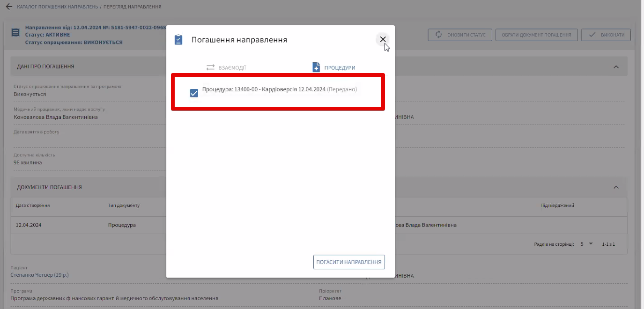
Task: Open Каталог погашених направлень breadcrumb
Action: pyautogui.click(x=57, y=7)
